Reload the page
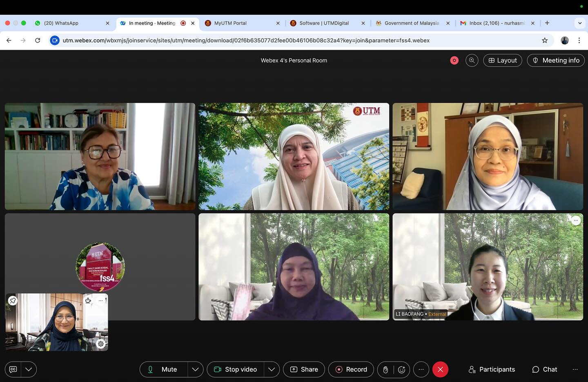Image resolution: width=588 pixels, height=382 pixels. coord(38,40)
